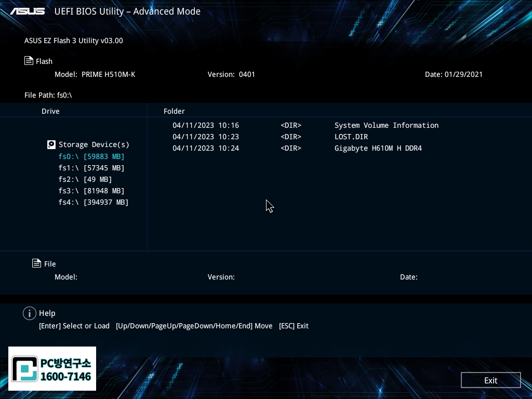
Task: Click the File document icon
Action: click(x=37, y=263)
